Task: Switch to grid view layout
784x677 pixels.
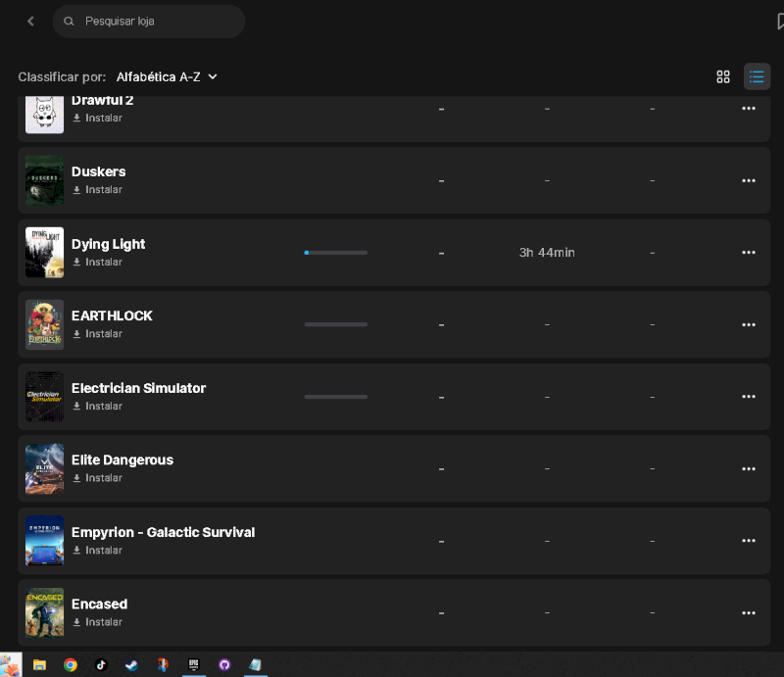Action: (x=723, y=76)
